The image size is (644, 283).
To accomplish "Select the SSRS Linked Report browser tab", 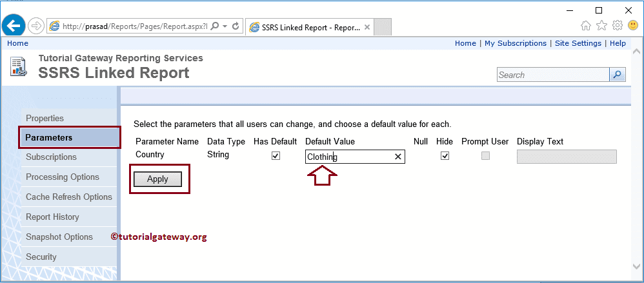I will (310, 27).
